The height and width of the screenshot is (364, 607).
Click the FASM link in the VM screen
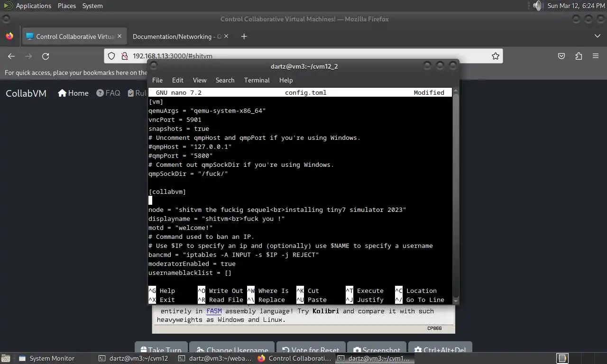click(214, 311)
